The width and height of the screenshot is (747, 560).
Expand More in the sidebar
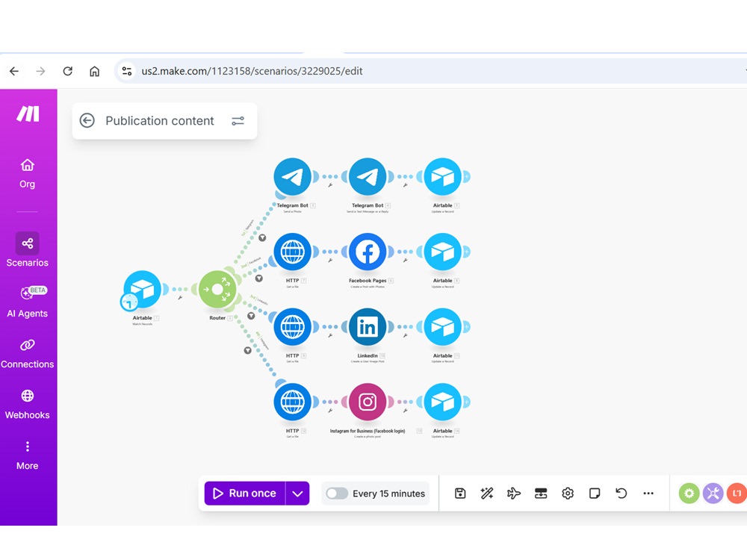[27, 455]
